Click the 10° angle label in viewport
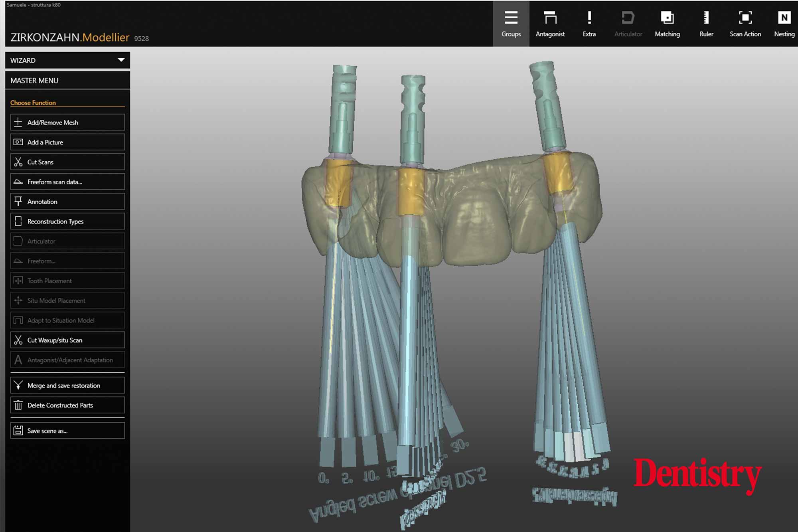Screen dimensions: 798x532 coord(371,476)
